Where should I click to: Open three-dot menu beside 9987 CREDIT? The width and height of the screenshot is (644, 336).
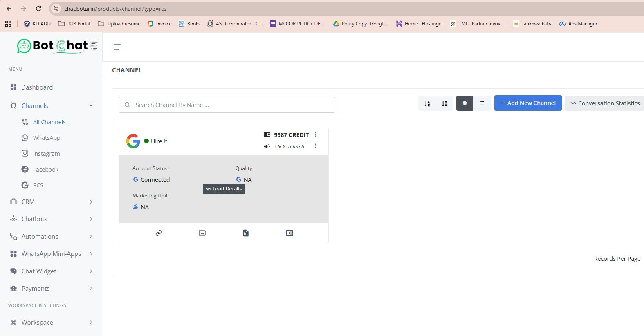[315, 134]
